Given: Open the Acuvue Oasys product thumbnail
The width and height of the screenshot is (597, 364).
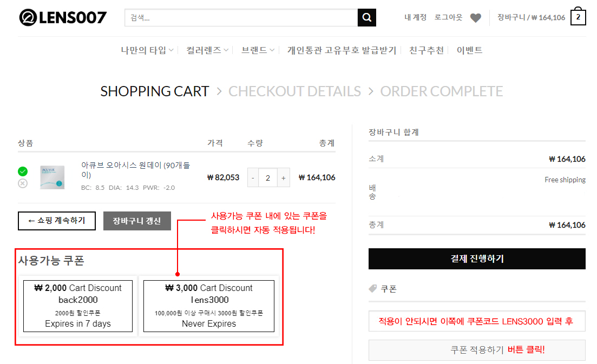Looking at the screenshot, I should (x=52, y=177).
